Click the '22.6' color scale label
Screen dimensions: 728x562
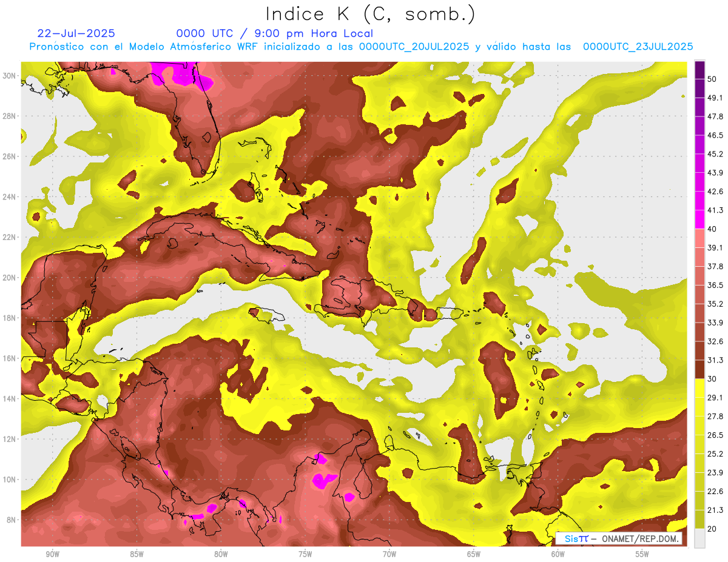[715, 492]
